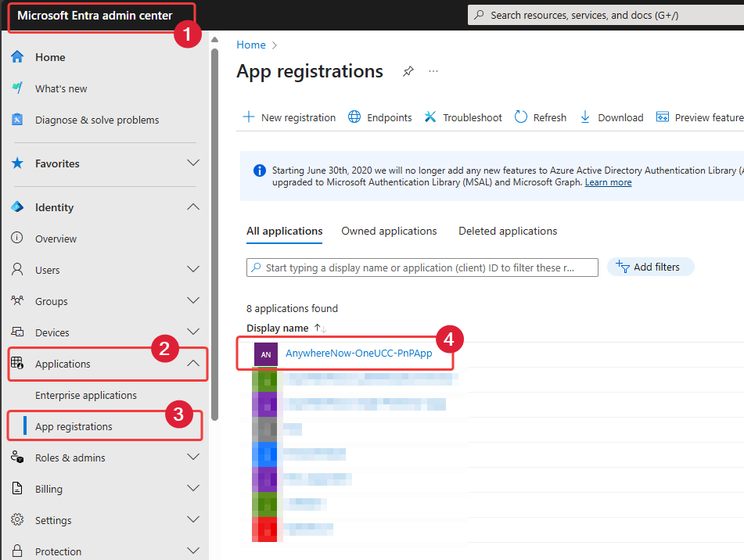Click the Diagnose & solve problems icon
This screenshot has height=560, width=744.
pyautogui.click(x=17, y=120)
